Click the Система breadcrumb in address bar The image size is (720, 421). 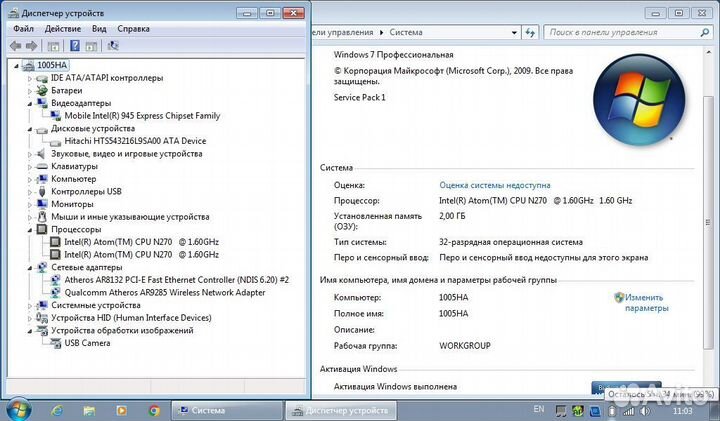[406, 32]
